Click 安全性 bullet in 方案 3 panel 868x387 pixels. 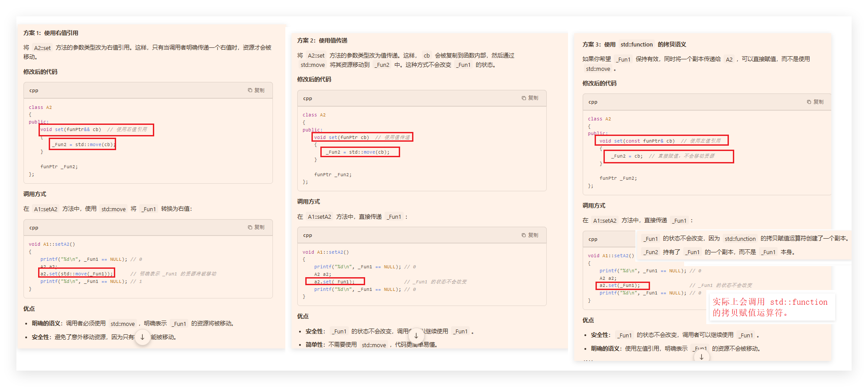[675, 335]
